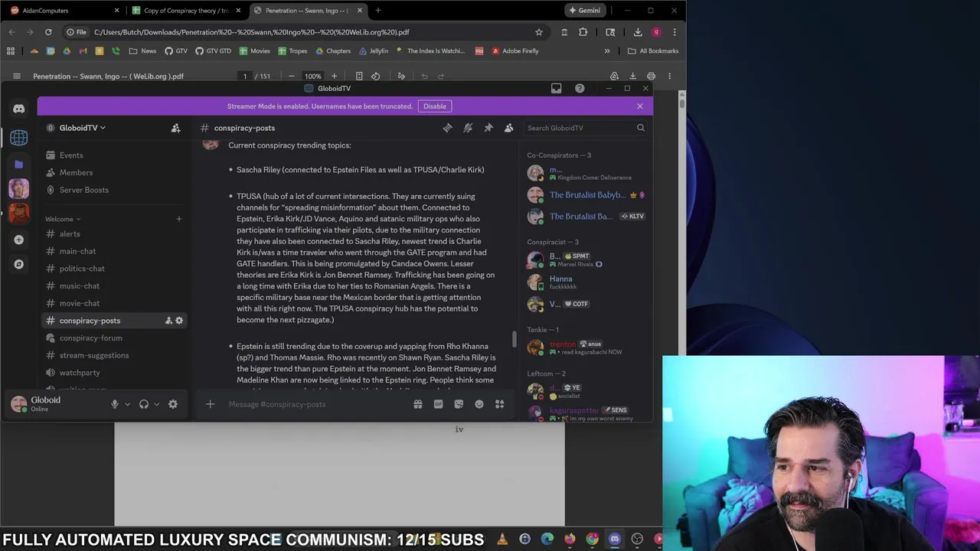Open News bookmark folder
980x551 pixels.
coord(142,51)
